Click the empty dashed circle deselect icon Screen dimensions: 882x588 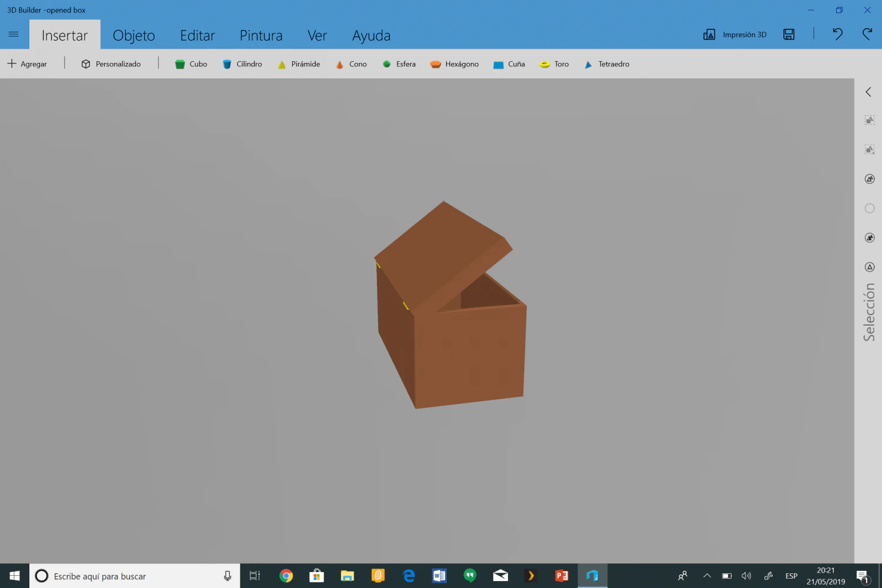[870, 208]
